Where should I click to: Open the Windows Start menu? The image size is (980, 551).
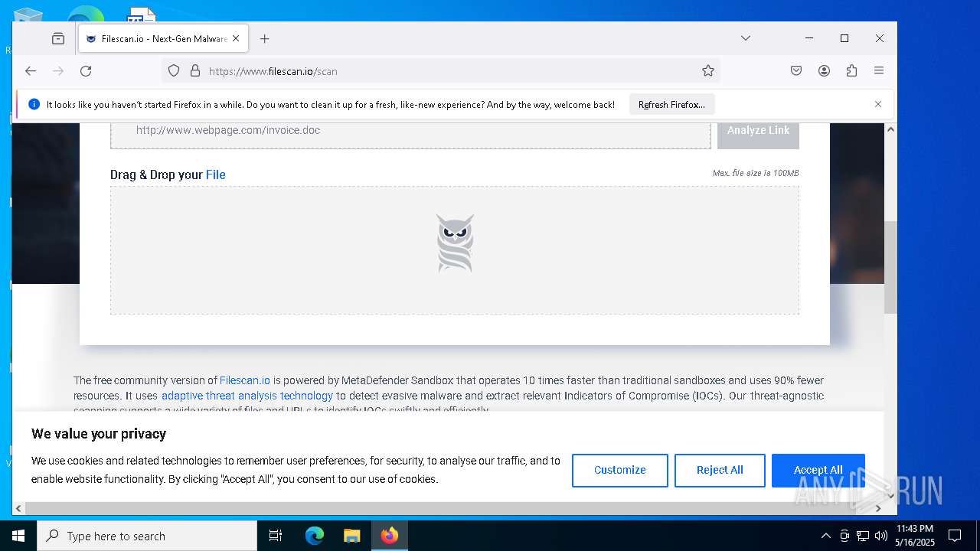point(18,536)
